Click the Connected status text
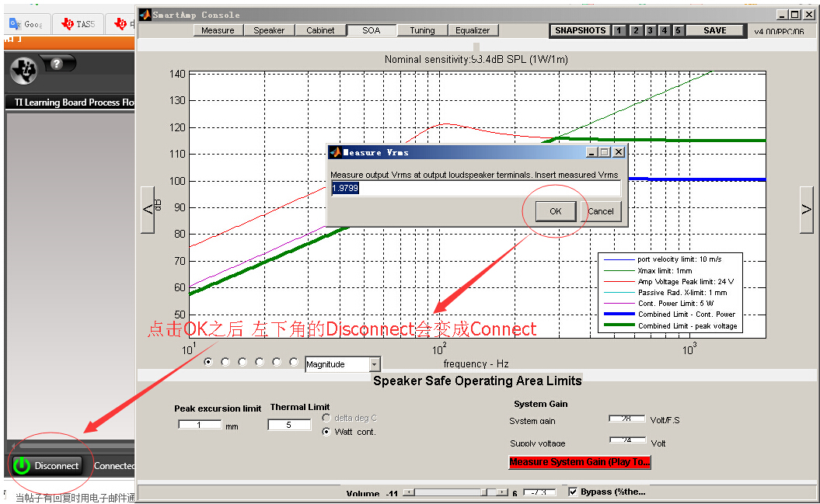This screenshot has width=820, height=504. point(114,465)
